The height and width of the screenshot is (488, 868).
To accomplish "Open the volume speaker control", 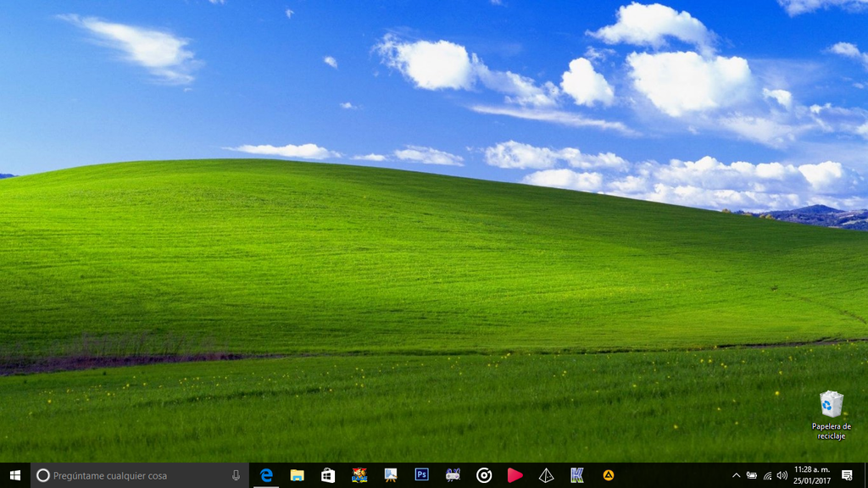I will [782, 475].
